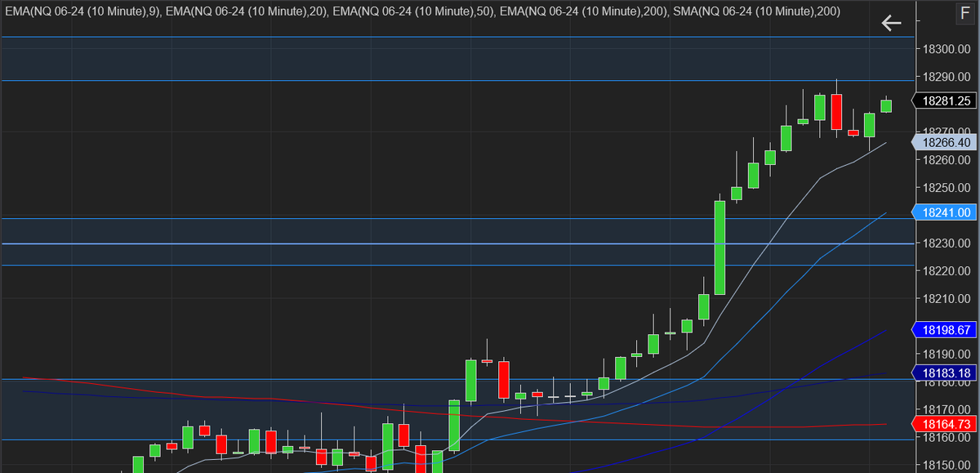Screen dimensions: 980x473
Task: Select the EMA 50 indicator label
Action: pos(413,11)
